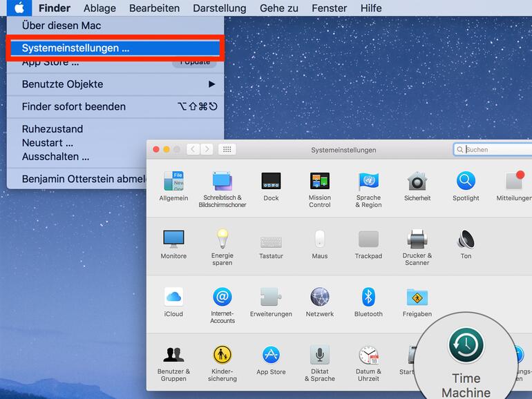Open Internet-Accounts settings

click(222, 305)
